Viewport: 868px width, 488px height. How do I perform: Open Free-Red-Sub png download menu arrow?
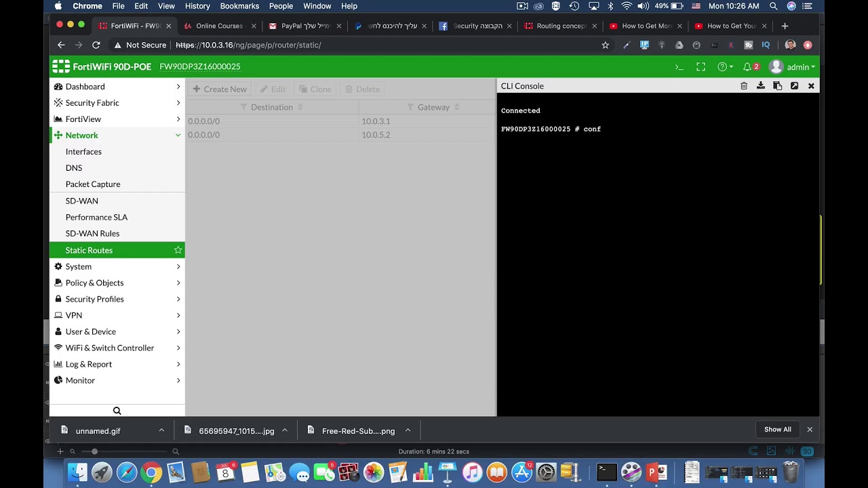pos(408,430)
